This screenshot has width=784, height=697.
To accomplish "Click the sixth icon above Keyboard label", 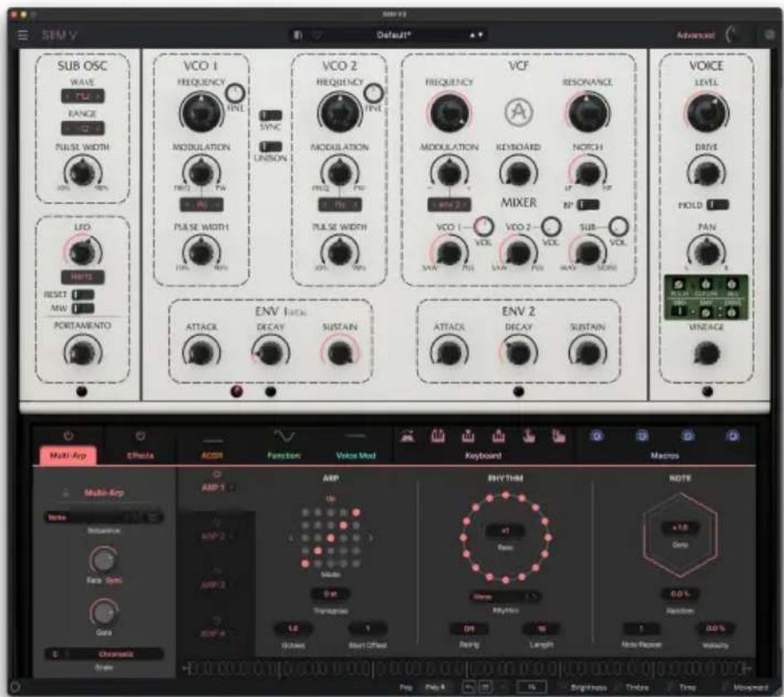I will (x=558, y=436).
